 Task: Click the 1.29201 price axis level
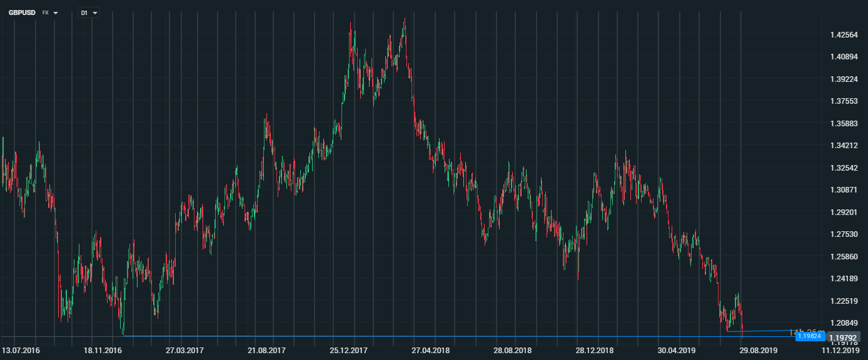click(x=843, y=212)
